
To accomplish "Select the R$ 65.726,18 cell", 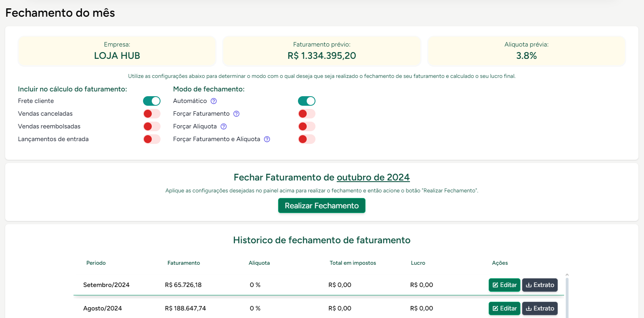I will point(183,285).
